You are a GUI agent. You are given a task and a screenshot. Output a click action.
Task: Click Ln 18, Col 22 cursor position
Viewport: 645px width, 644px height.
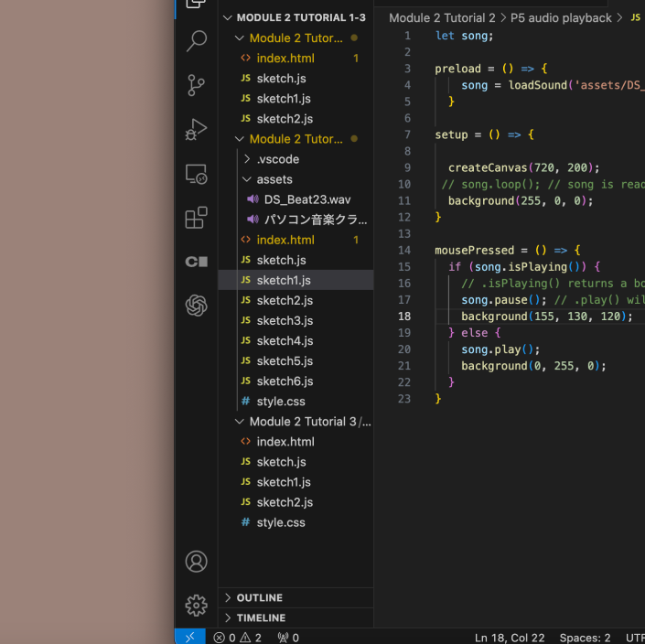510,638
